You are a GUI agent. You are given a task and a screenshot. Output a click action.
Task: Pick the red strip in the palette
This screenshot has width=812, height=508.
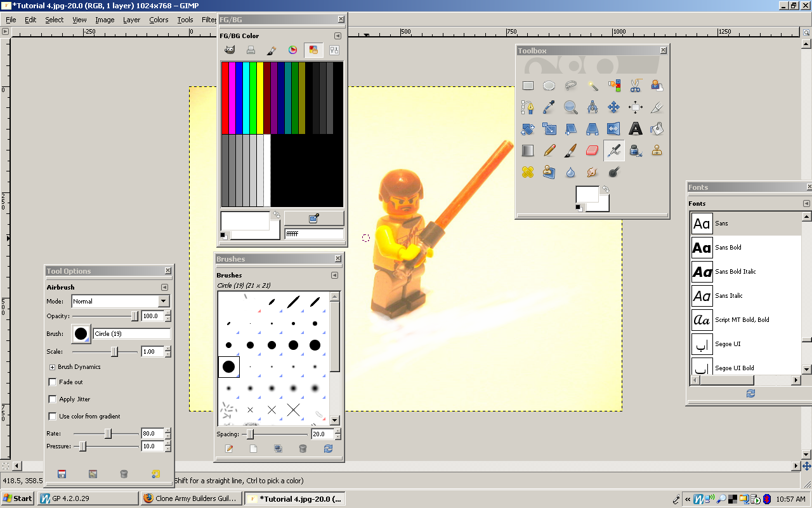[225, 98]
